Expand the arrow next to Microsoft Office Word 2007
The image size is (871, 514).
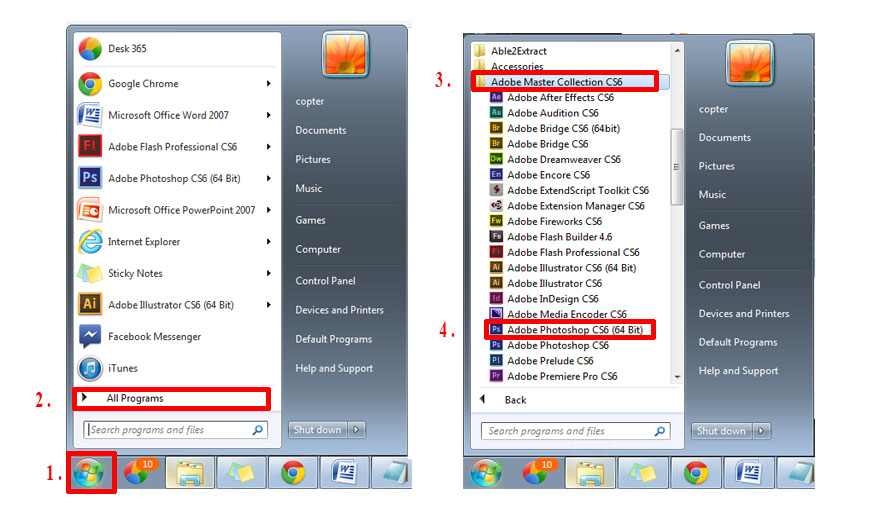tap(269, 115)
